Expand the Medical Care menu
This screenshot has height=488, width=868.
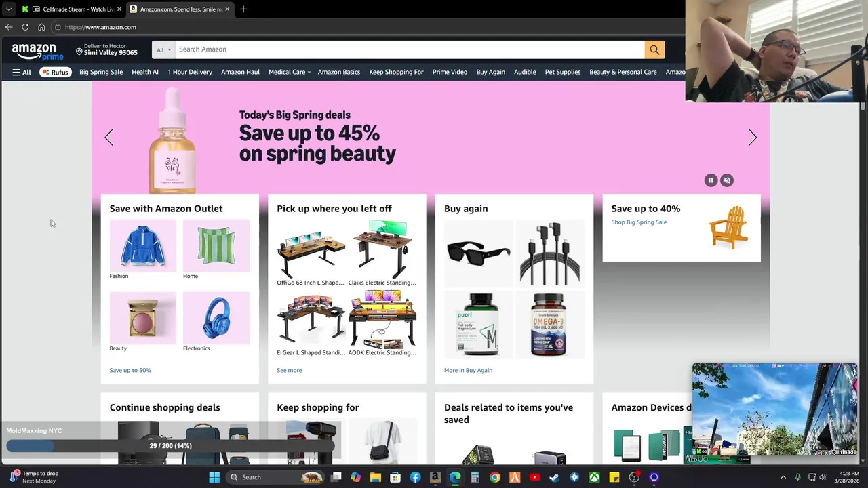[289, 72]
